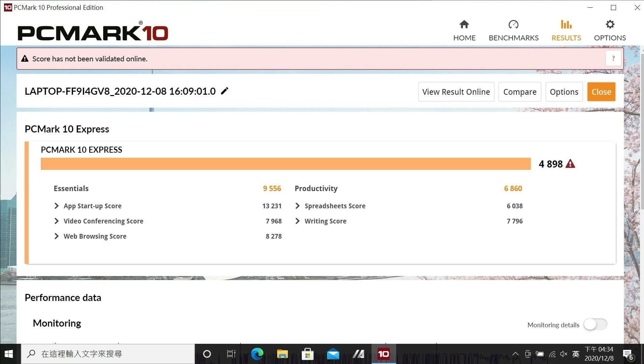Show hidden system tray icons
The height and width of the screenshot is (364, 644).
[x=515, y=354]
